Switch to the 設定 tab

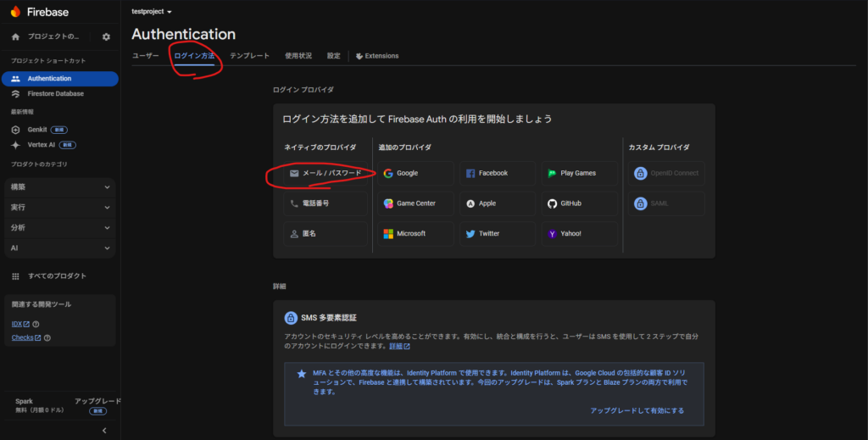pyautogui.click(x=334, y=56)
